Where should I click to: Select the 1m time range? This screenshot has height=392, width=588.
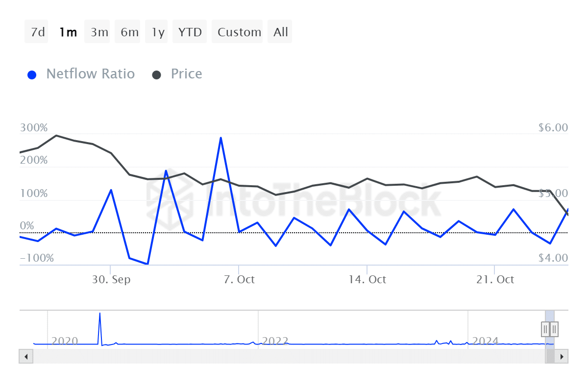pyautogui.click(x=68, y=32)
